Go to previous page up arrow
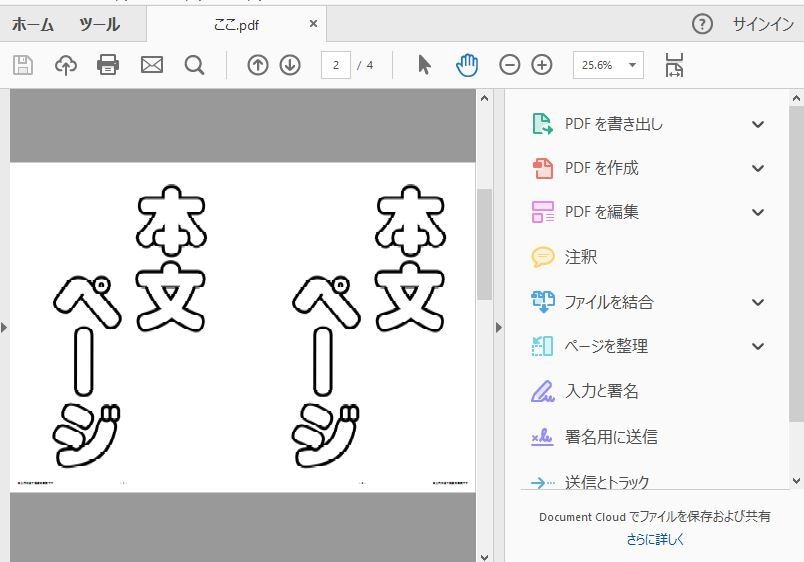The width and height of the screenshot is (804, 562). pyautogui.click(x=257, y=65)
